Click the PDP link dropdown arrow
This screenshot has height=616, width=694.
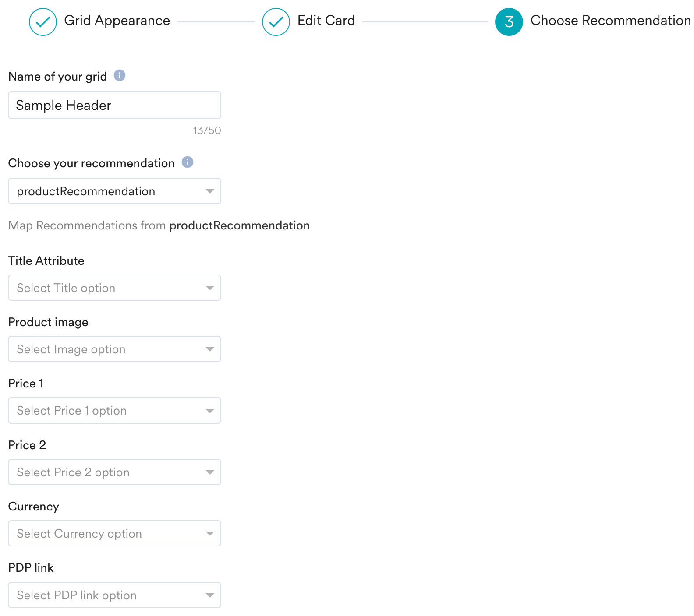click(x=210, y=595)
